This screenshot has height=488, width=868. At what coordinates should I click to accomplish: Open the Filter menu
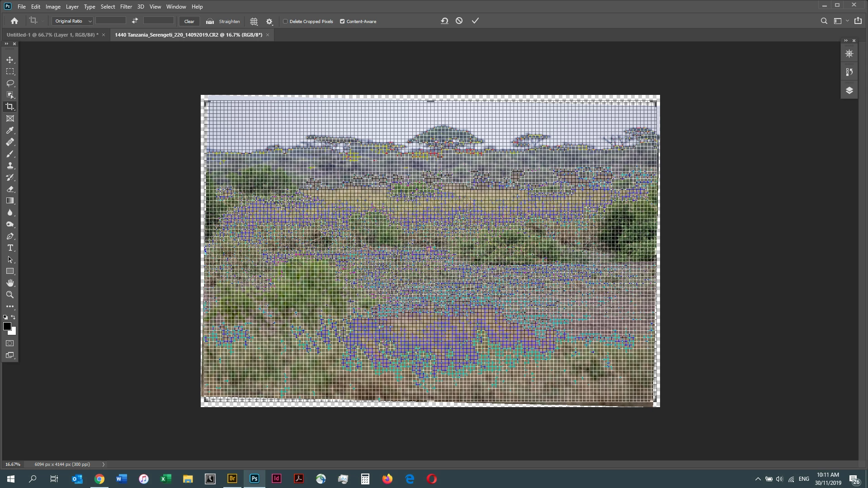126,7
